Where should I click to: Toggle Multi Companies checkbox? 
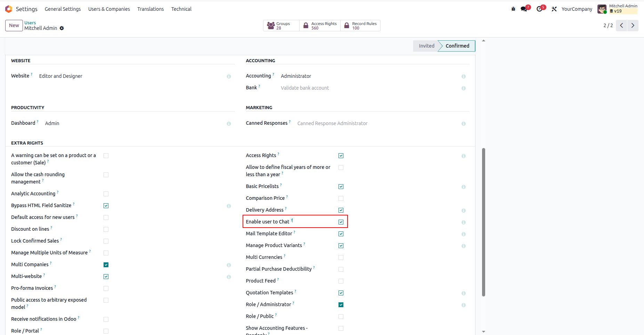tap(106, 265)
